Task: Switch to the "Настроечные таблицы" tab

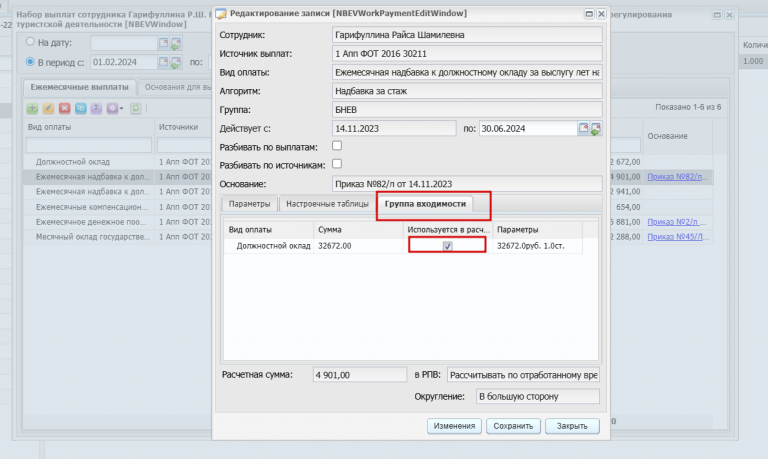Action: click(327, 204)
